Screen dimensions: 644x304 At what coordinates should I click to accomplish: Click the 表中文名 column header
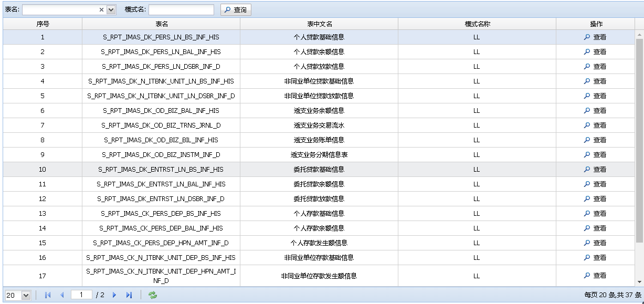(x=319, y=24)
